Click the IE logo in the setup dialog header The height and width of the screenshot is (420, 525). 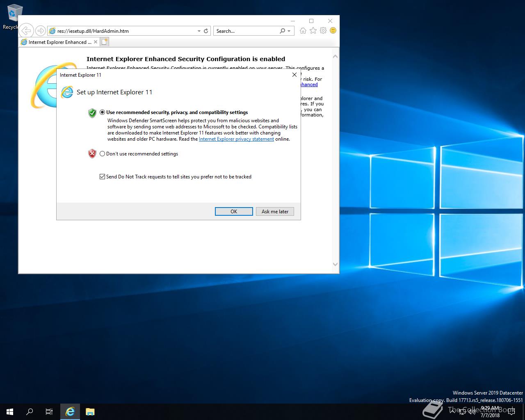pyautogui.click(x=67, y=92)
